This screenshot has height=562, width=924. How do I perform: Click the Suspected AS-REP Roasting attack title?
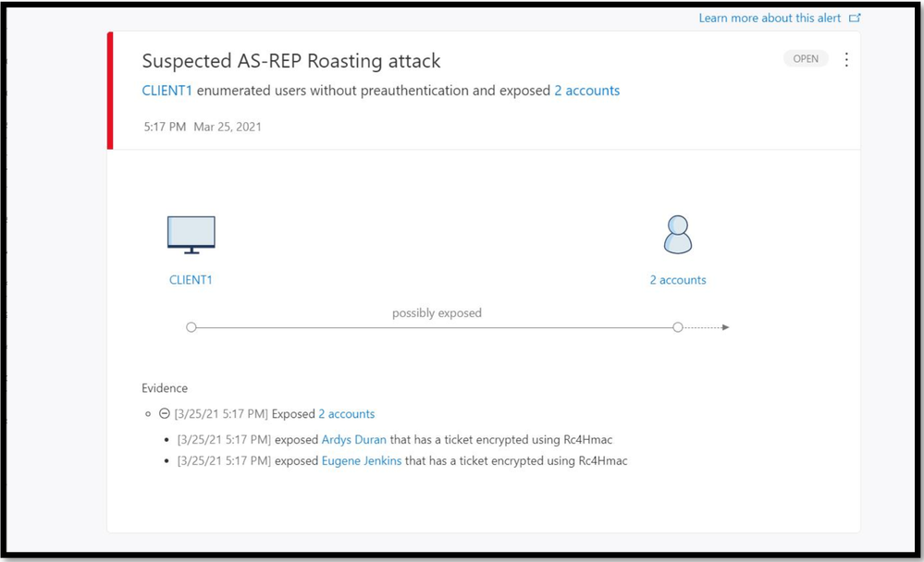[291, 61]
